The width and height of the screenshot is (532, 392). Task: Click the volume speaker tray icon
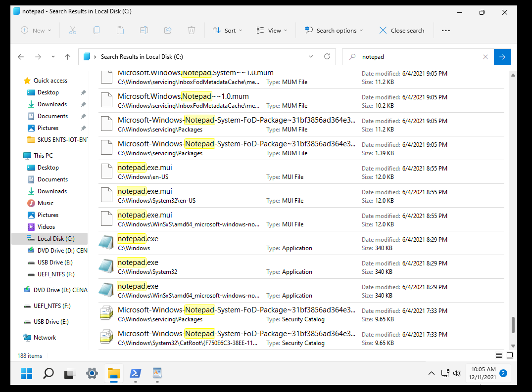457,373
